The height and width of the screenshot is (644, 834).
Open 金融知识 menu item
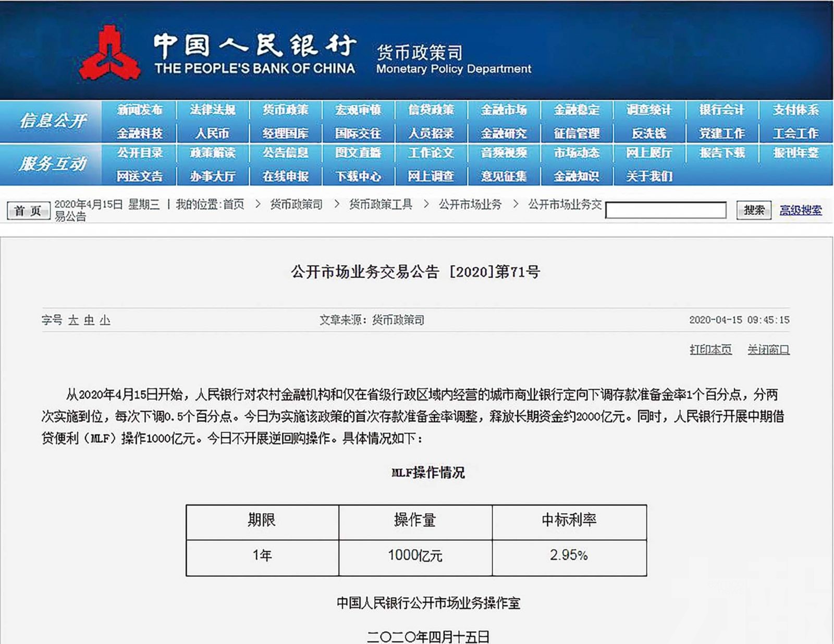tap(577, 176)
